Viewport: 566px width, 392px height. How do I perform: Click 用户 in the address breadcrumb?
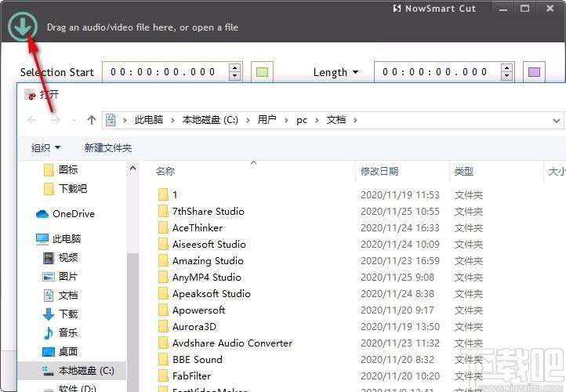coord(267,120)
